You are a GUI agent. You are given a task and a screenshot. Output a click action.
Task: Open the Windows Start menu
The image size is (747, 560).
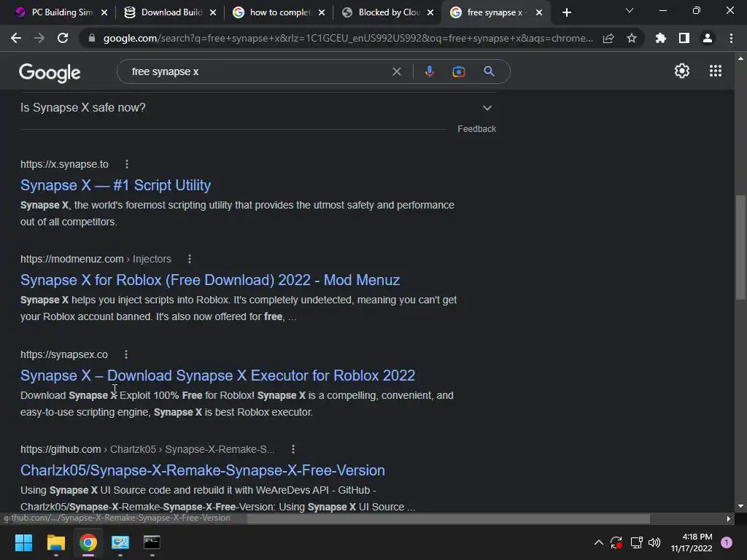(x=23, y=542)
